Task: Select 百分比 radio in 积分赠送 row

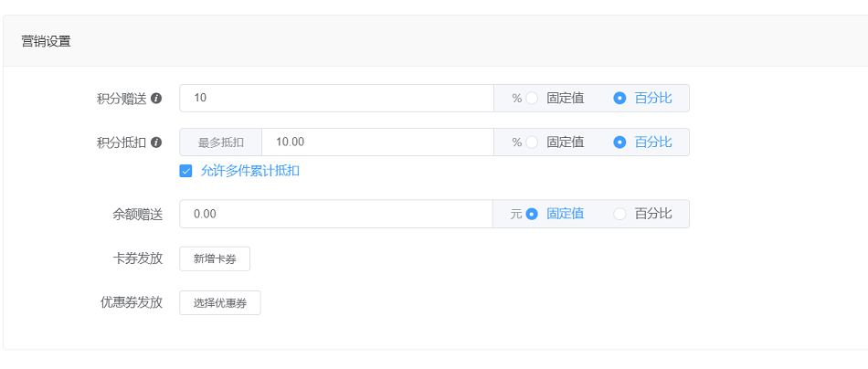Action: click(x=620, y=98)
